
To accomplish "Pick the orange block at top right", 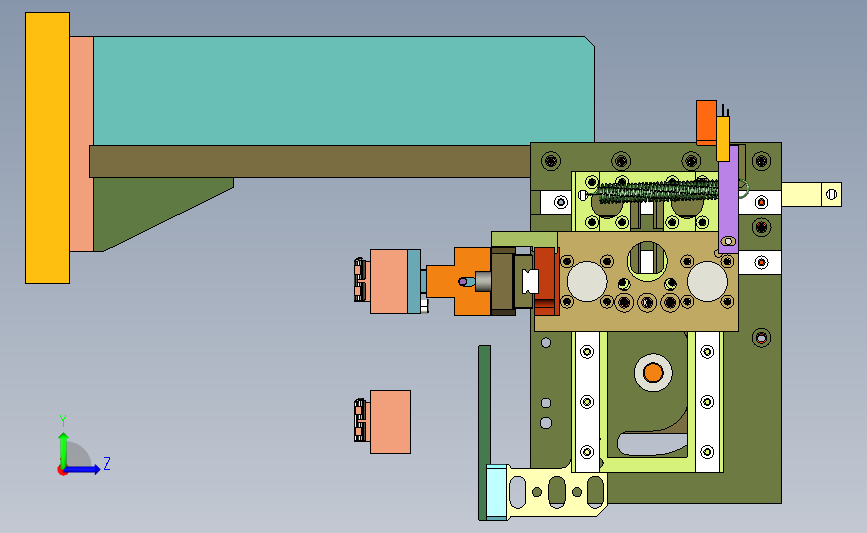I will coord(706,122).
